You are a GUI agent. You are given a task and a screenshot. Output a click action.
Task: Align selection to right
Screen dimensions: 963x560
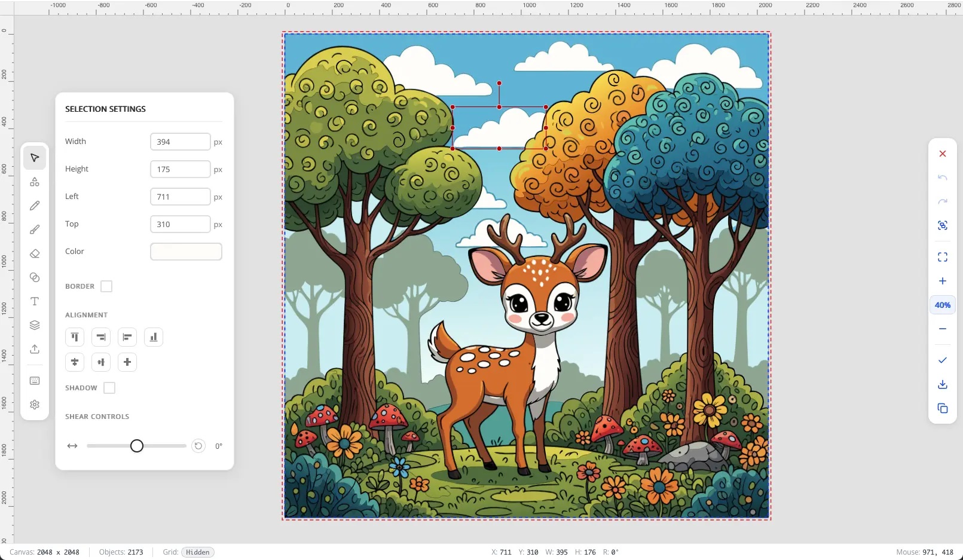(101, 337)
